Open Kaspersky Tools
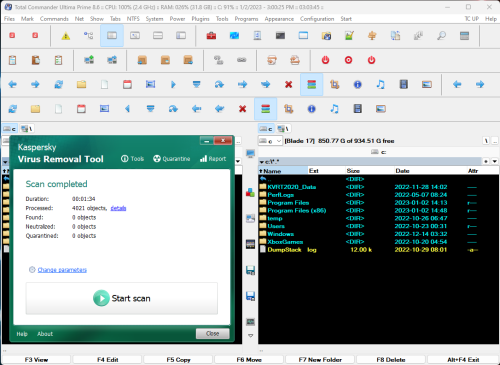The height and width of the screenshot is (365, 500). (132, 159)
